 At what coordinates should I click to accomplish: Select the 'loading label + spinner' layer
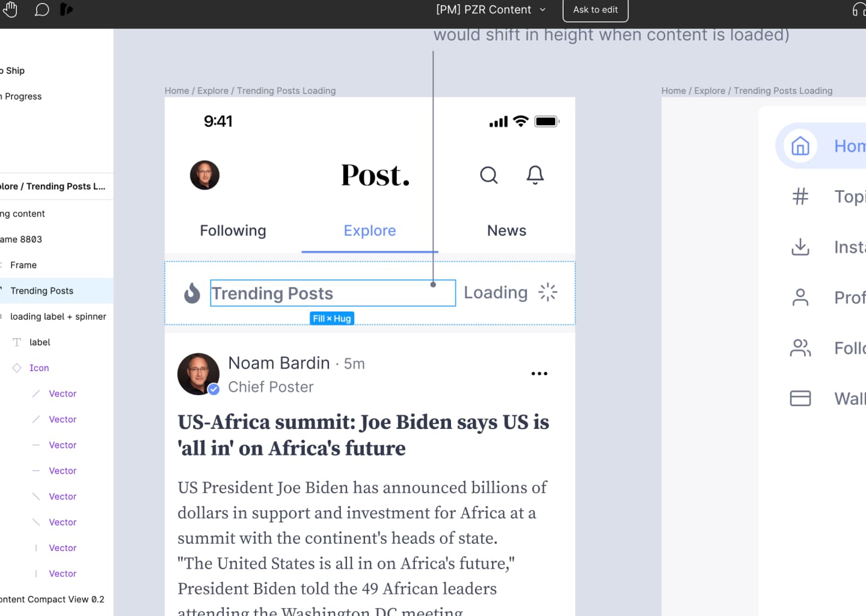pos(58,316)
